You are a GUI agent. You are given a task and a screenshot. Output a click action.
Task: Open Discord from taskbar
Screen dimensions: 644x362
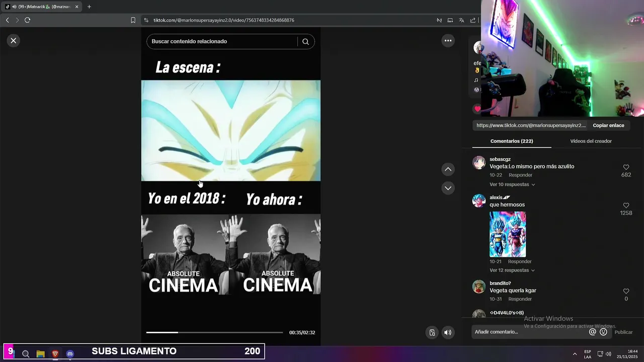point(70,354)
